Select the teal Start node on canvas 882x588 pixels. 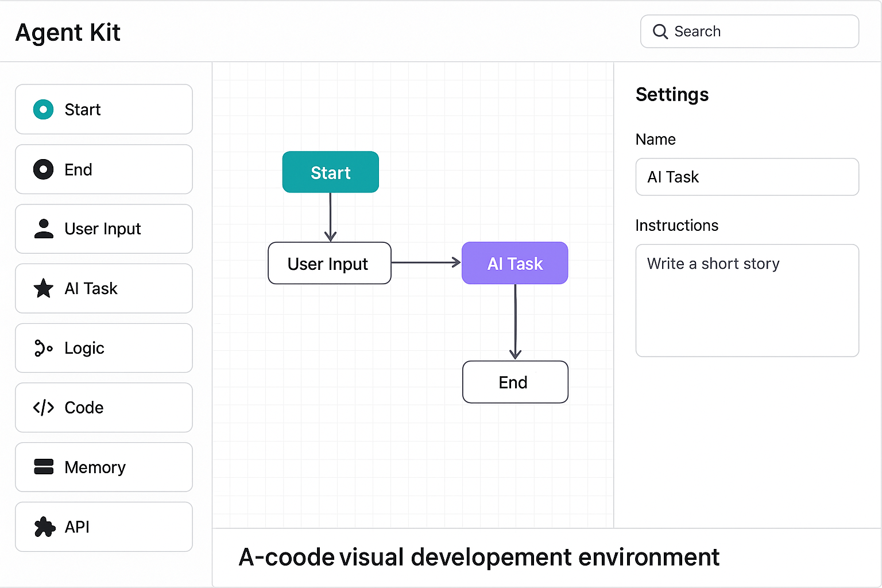pos(330,172)
